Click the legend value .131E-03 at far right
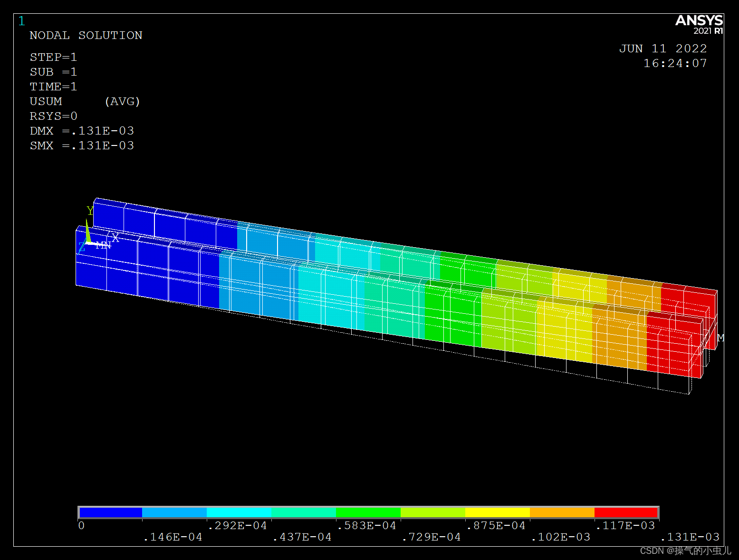The width and height of the screenshot is (739, 560). pyautogui.click(x=691, y=537)
